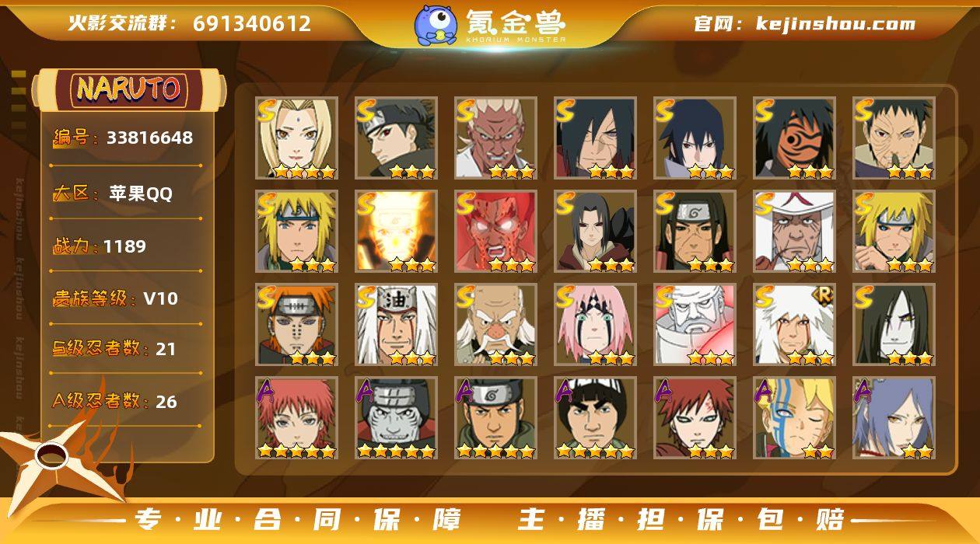Click the group number 691340612
980x544 pixels.
coord(252,23)
